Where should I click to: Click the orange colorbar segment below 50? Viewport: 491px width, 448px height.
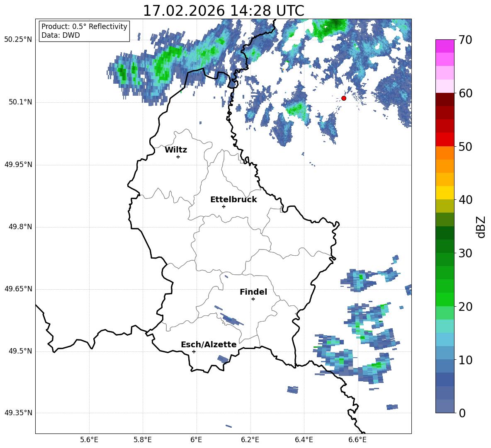click(445, 153)
